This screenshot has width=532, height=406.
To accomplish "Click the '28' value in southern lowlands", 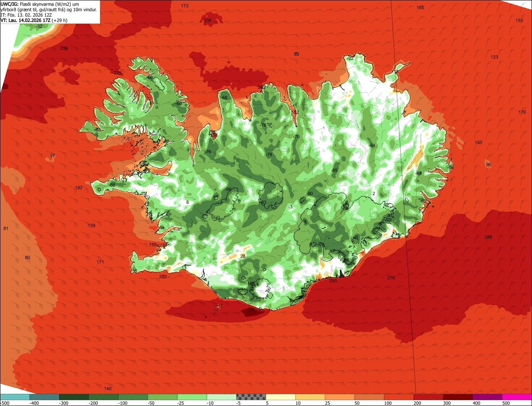I will click(243, 256).
